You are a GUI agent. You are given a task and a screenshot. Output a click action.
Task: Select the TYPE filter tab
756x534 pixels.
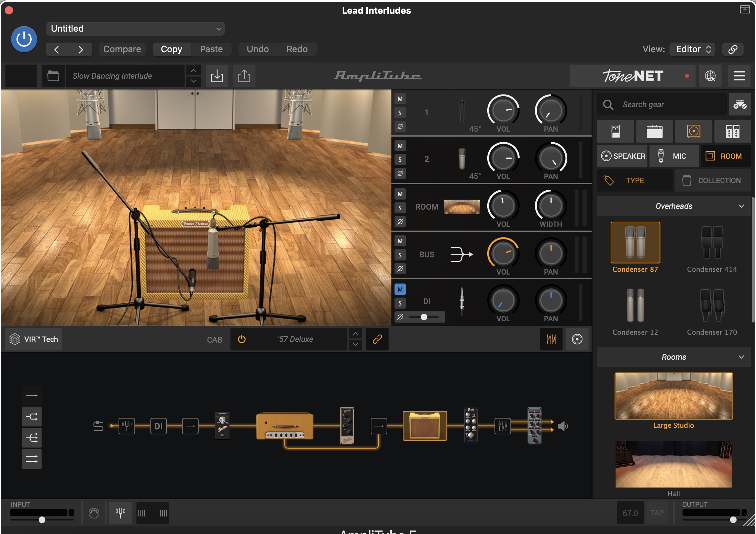635,180
